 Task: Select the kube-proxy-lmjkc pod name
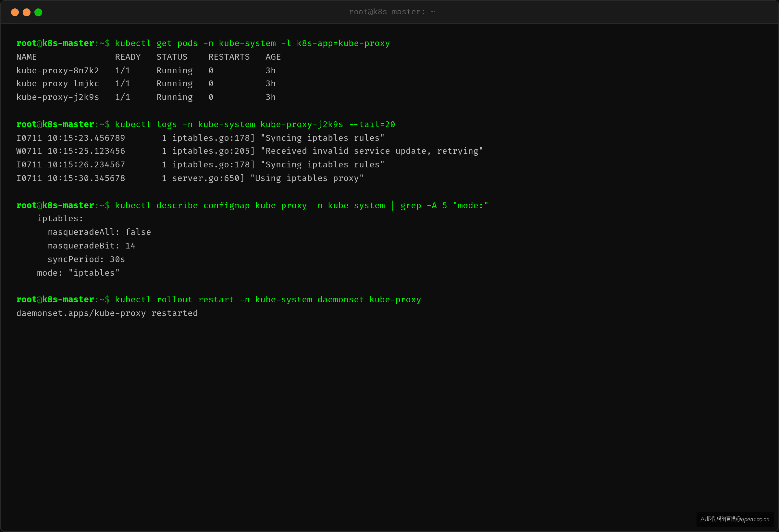tap(58, 83)
